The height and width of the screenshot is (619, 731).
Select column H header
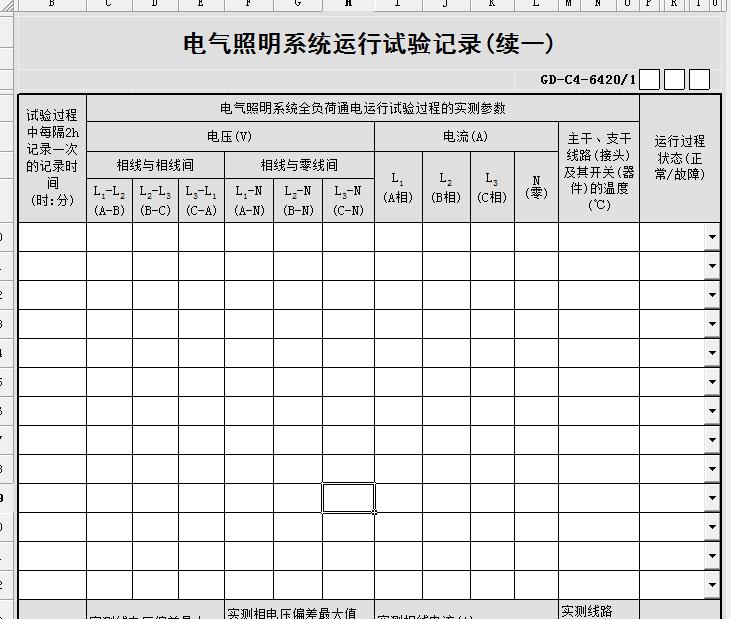click(x=348, y=4)
